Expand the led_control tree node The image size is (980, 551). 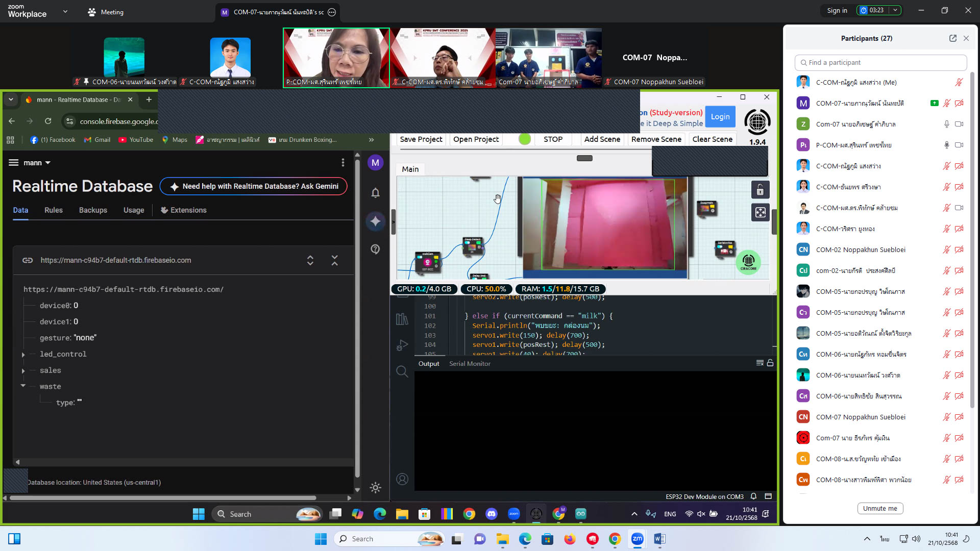pos(23,354)
